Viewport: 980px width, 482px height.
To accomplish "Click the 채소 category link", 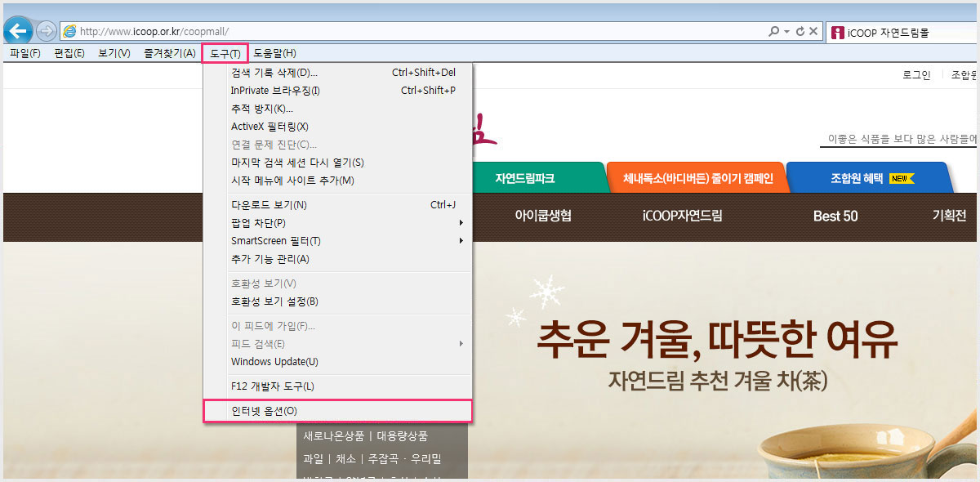I will coord(346,459).
